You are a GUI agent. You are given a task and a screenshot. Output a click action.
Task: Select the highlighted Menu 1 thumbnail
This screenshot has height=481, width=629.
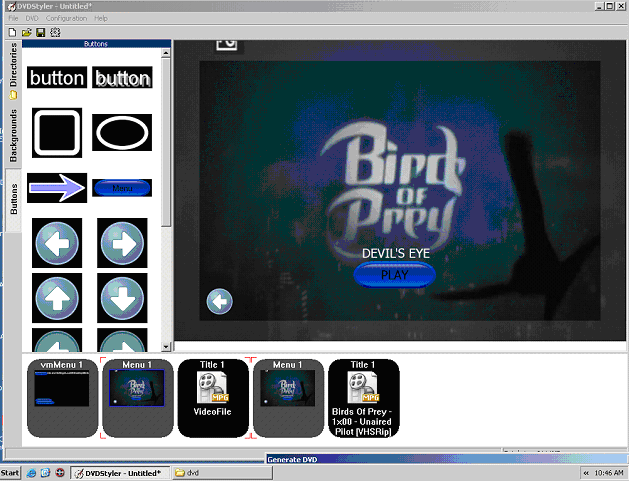[x=138, y=398]
